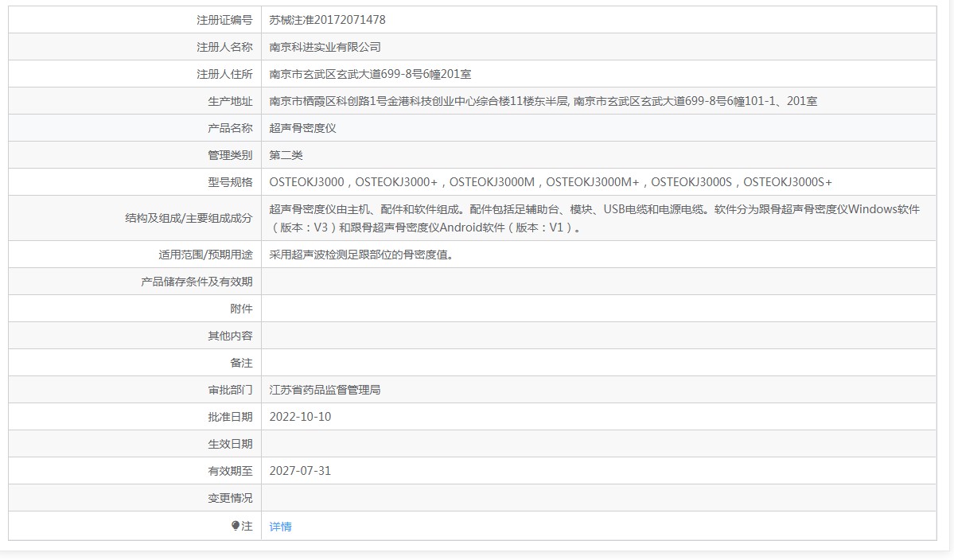954x560 pixels.
Task: Click the lightbulb icon beside 注
Action: (236, 525)
